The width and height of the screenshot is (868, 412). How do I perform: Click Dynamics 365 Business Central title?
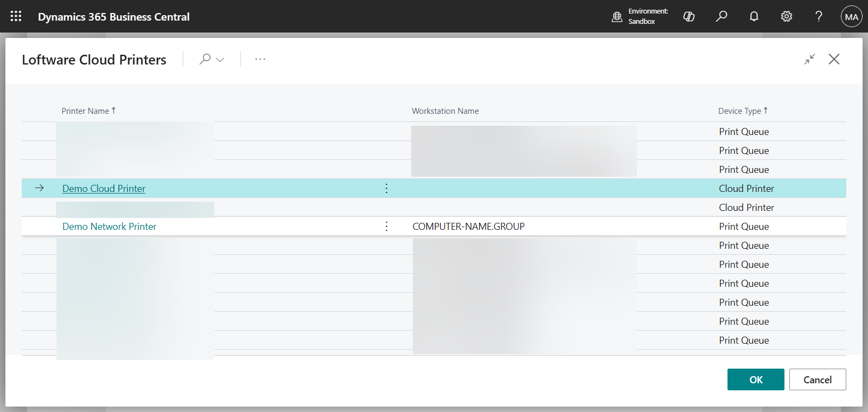pyautogui.click(x=114, y=17)
